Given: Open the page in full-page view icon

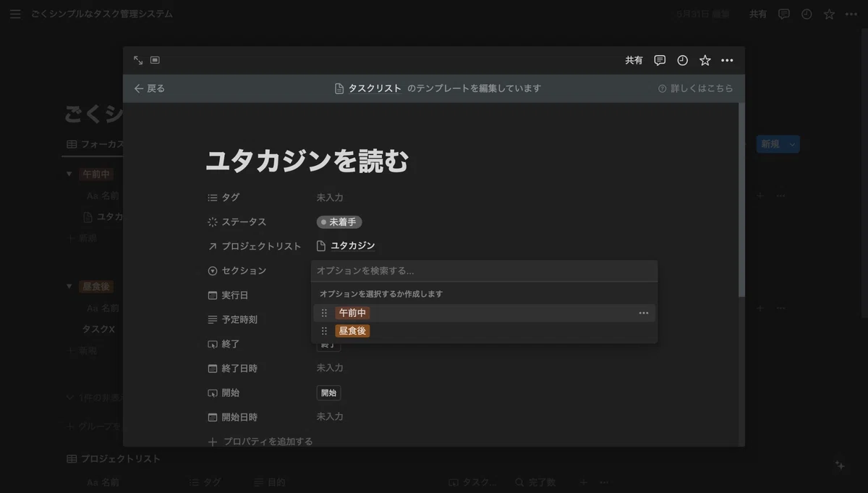Looking at the screenshot, I should [x=138, y=60].
